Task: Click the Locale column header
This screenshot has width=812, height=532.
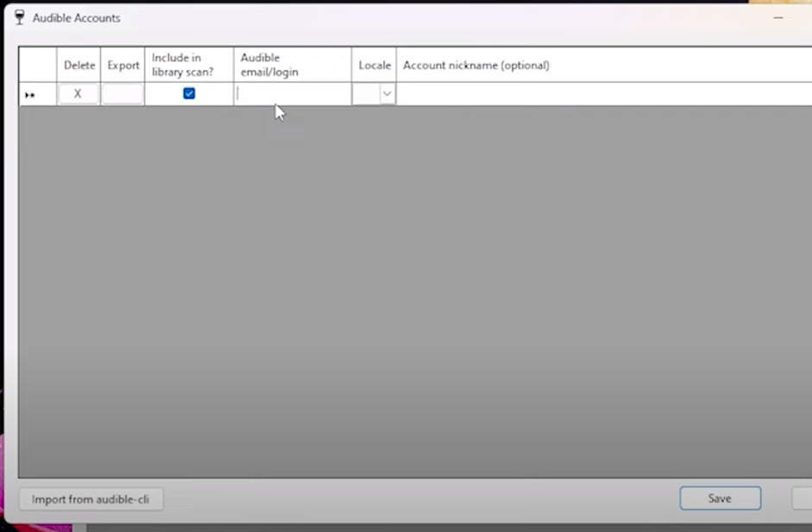Action: [x=375, y=65]
